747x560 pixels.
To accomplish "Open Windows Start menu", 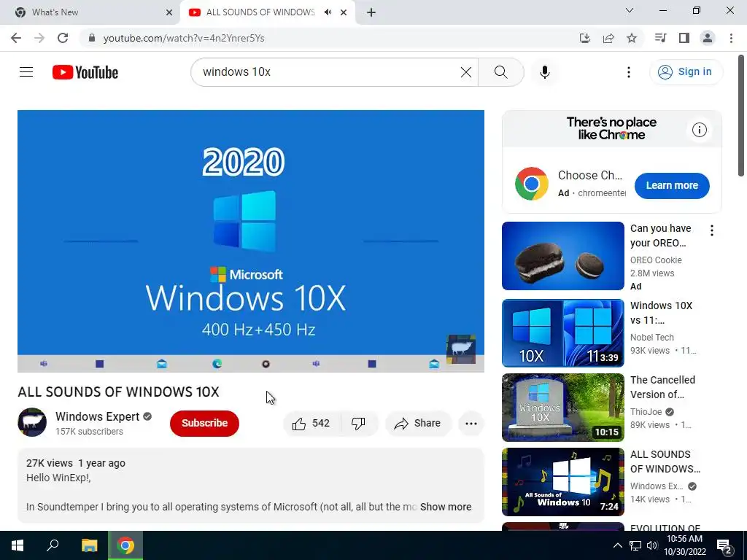I will pyautogui.click(x=18, y=545).
